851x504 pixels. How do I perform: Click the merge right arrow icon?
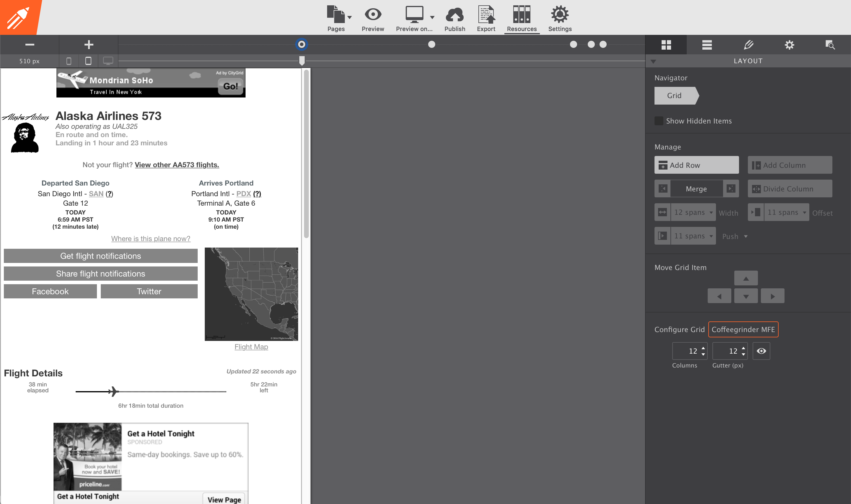coord(731,188)
